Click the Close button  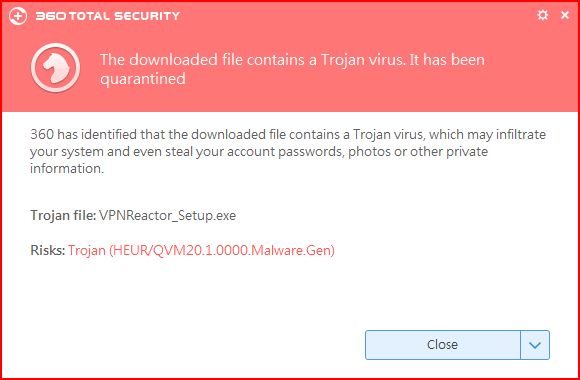443,345
